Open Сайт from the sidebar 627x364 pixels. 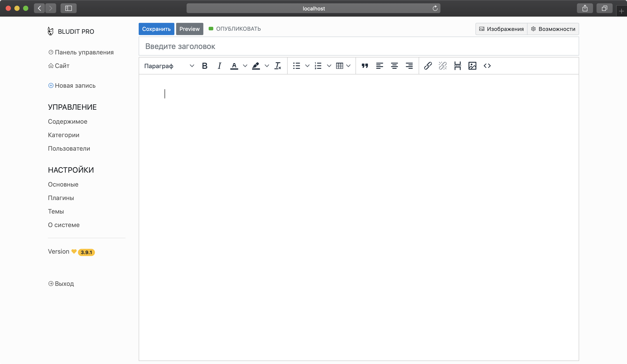pyautogui.click(x=59, y=66)
